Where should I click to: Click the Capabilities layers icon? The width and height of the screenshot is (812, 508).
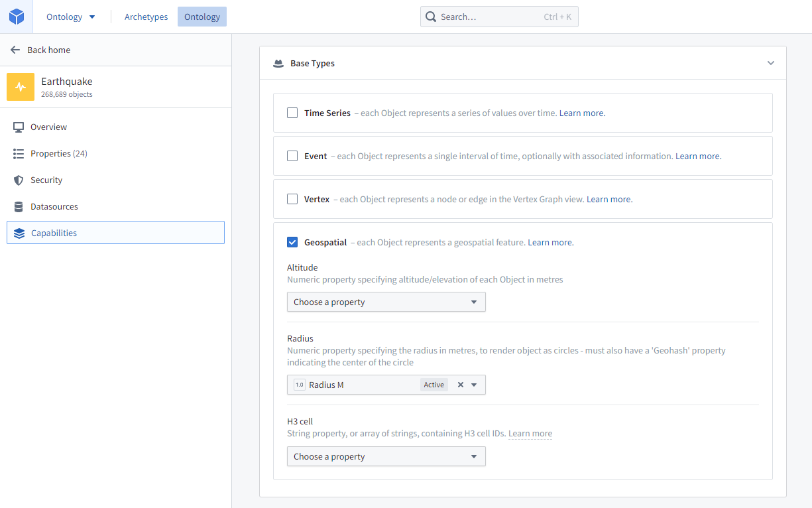pyautogui.click(x=19, y=233)
